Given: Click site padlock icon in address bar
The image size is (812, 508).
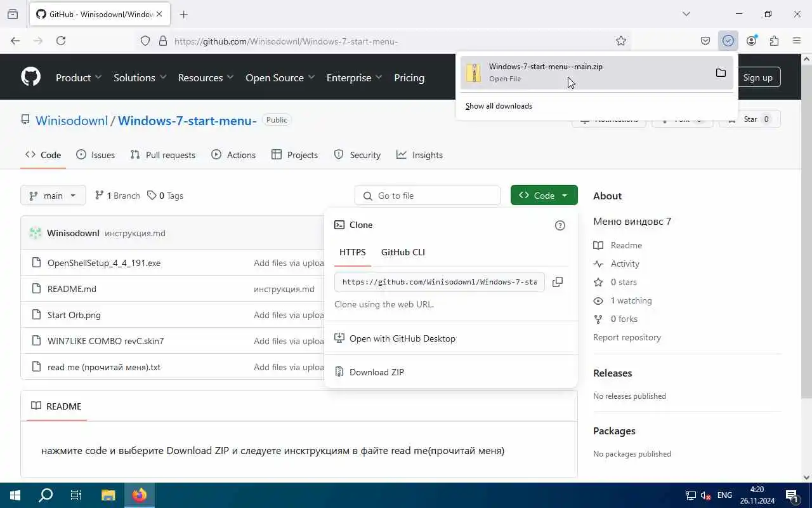Looking at the screenshot, I should pyautogui.click(x=163, y=41).
